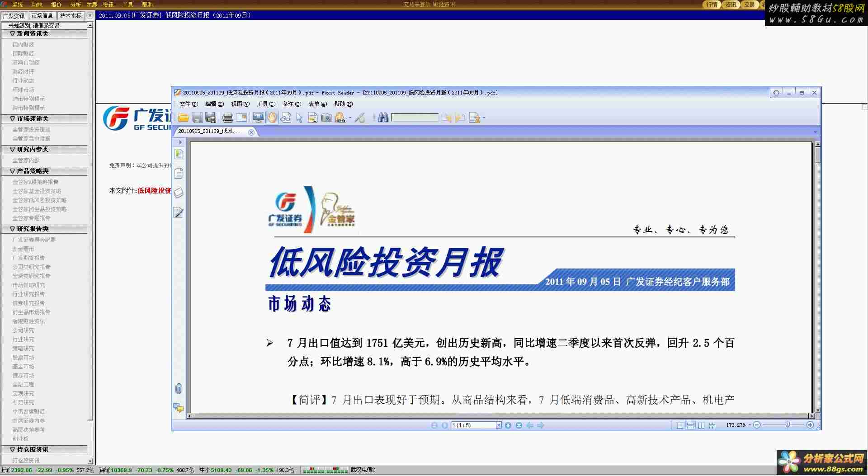Open the 系统 menu in main window
Screen dimensions: 868x476
click(17, 5)
